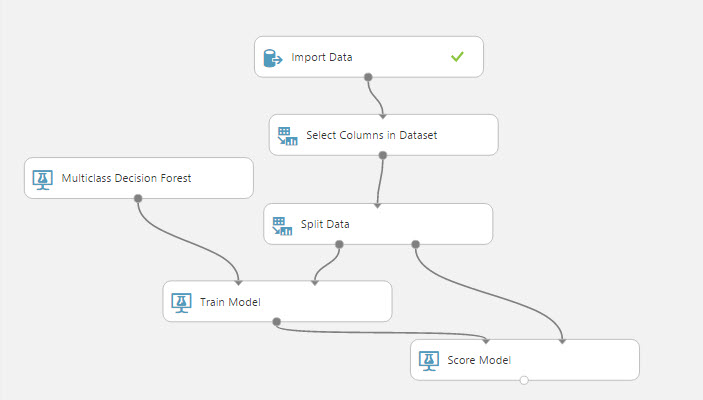Select the Select Columns in Dataset label
Screen dimensions: 703x400
[x=372, y=135]
